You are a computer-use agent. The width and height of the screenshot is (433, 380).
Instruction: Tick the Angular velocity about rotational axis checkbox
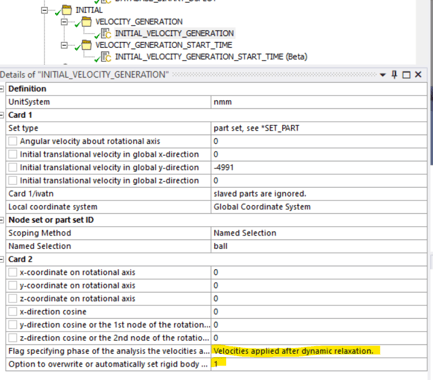pyautogui.click(x=13, y=141)
